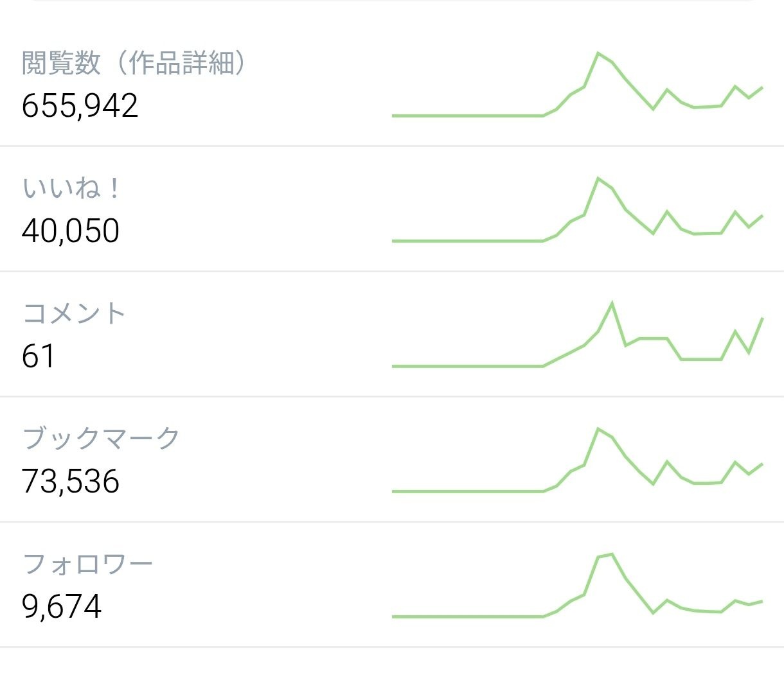The height and width of the screenshot is (673, 784).
Task: Tap the フォロワー row label
Action: click(87, 564)
